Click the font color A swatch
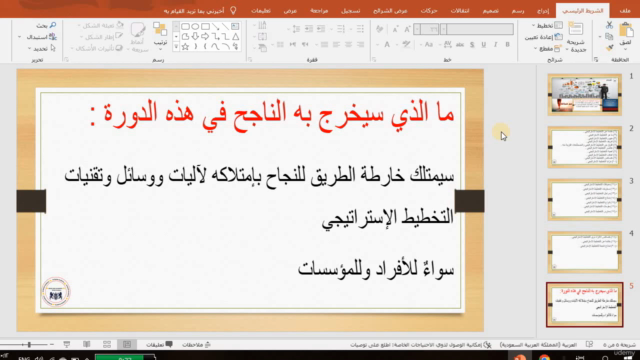Image resolution: width=640 pixels, height=360 pixels. [387, 44]
